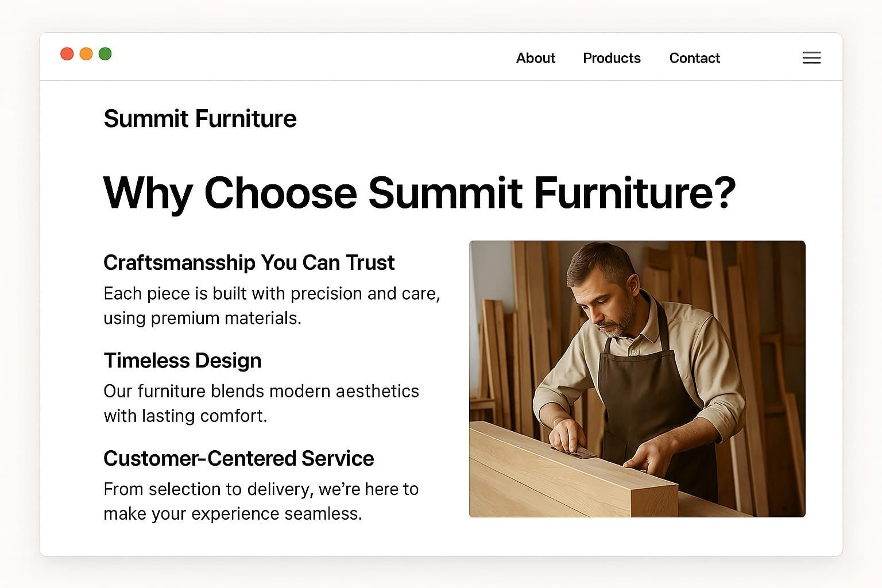Click the red close window dot

point(67,54)
